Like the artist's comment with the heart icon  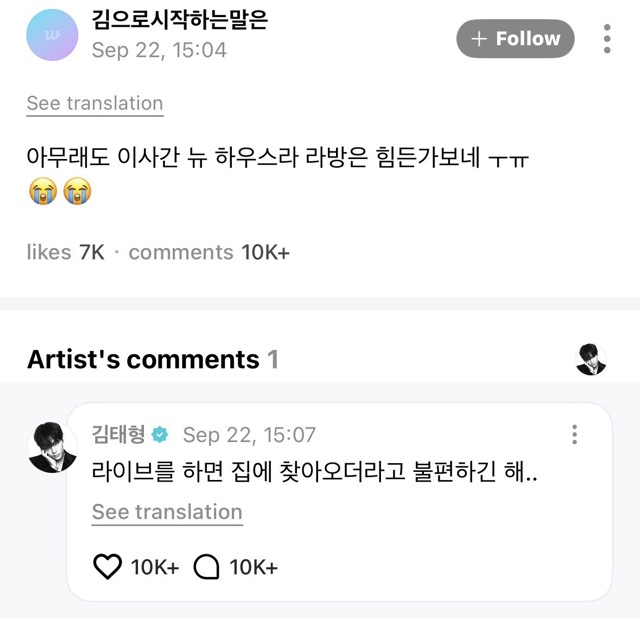(107, 566)
